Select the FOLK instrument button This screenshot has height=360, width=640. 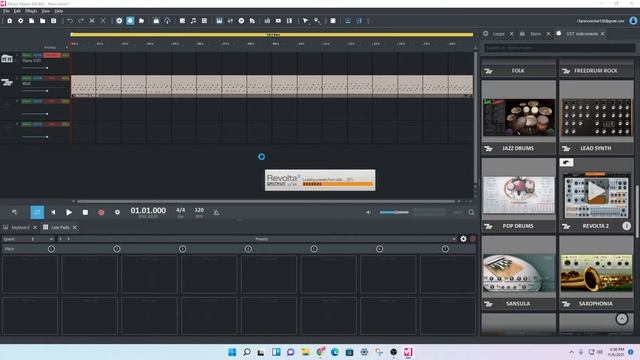[518, 71]
